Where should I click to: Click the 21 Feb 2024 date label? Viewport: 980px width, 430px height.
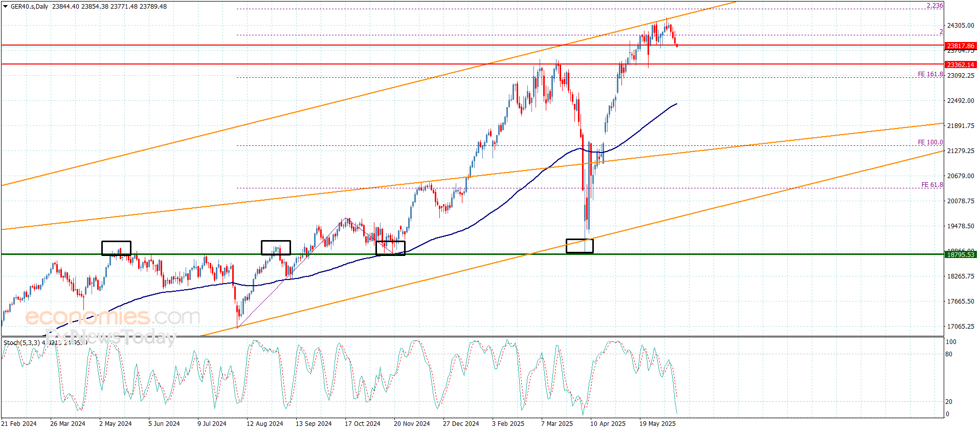(x=19, y=423)
